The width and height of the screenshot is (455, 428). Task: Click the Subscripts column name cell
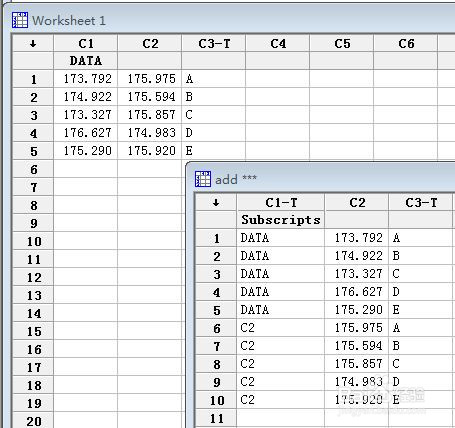coord(281,220)
